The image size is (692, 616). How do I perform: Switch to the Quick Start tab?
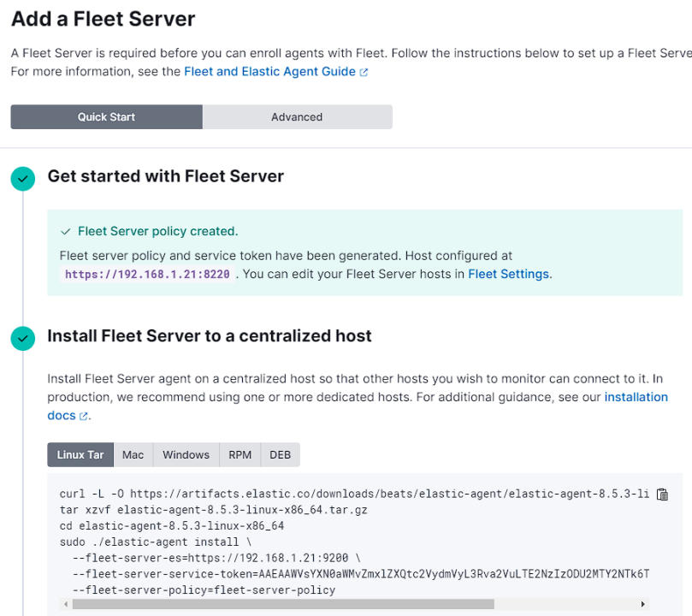coord(106,117)
